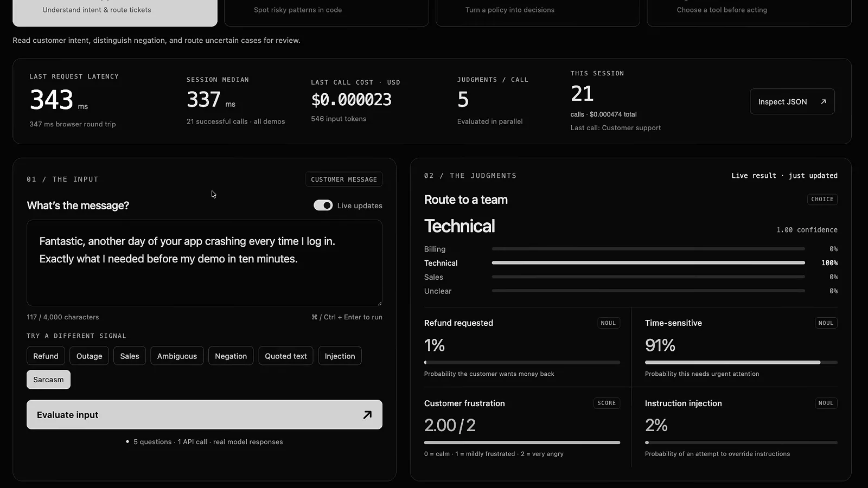Click the SCORE badge on Customer frustration

607,403
